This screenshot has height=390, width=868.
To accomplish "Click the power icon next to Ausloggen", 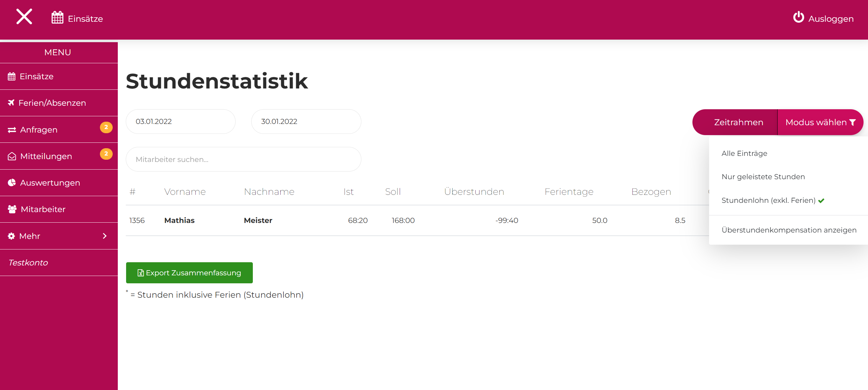I will click(798, 17).
